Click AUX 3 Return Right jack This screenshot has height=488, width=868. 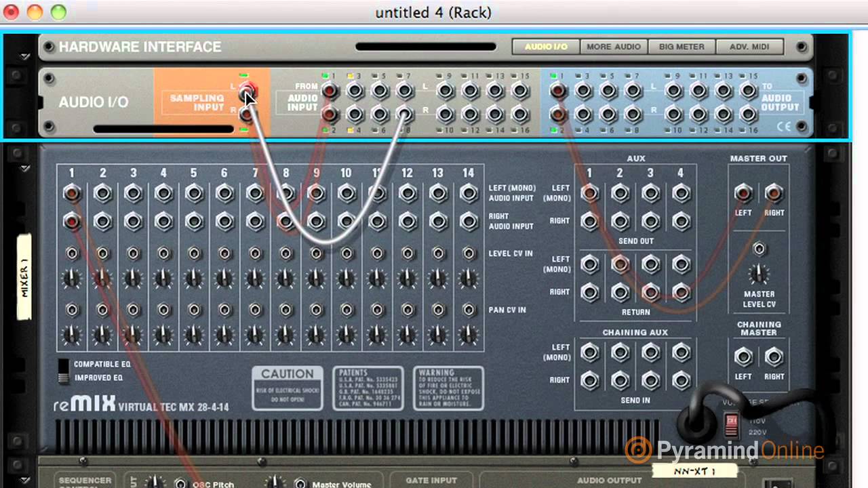[x=650, y=292]
